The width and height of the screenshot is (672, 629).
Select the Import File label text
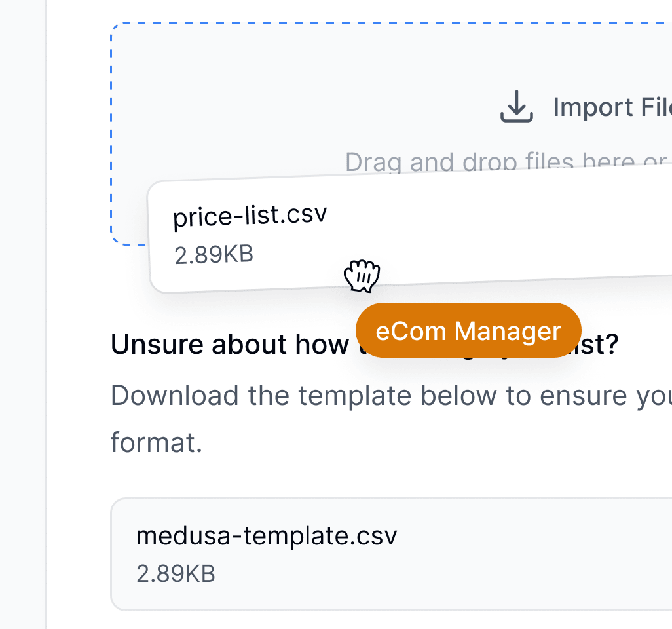click(612, 107)
